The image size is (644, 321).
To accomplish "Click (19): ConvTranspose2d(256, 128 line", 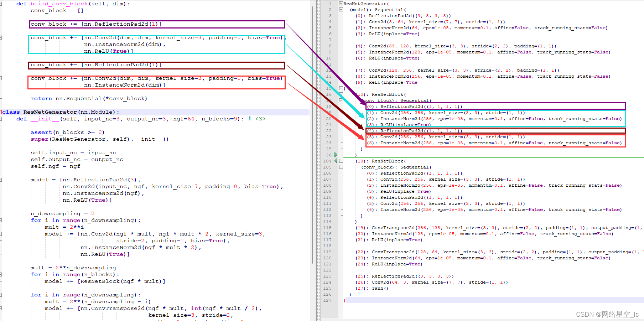I will coord(499,228).
